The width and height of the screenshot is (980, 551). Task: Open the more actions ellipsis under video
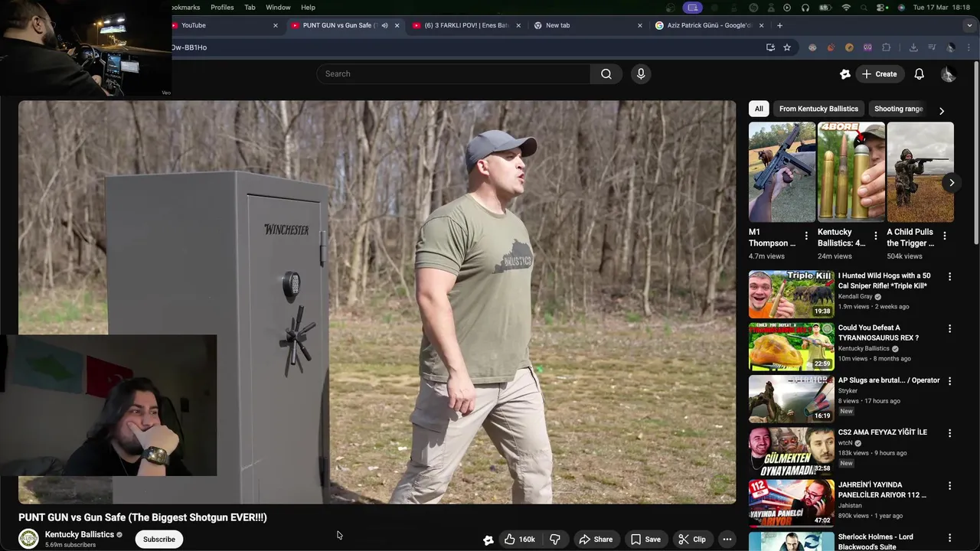(x=727, y=540)
